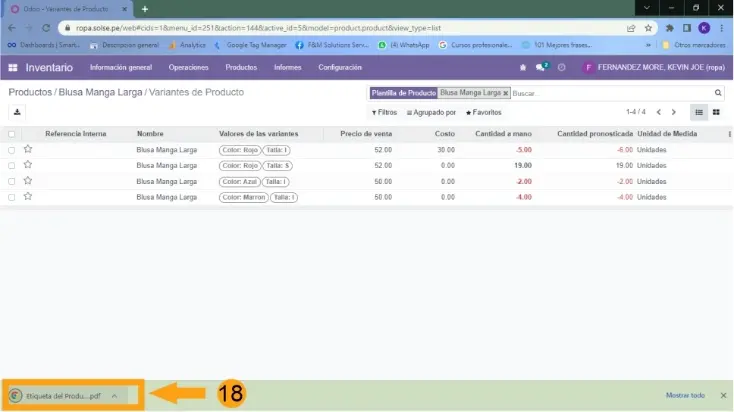
Task: Go to next page of records
Action: [x=674, y=112]
